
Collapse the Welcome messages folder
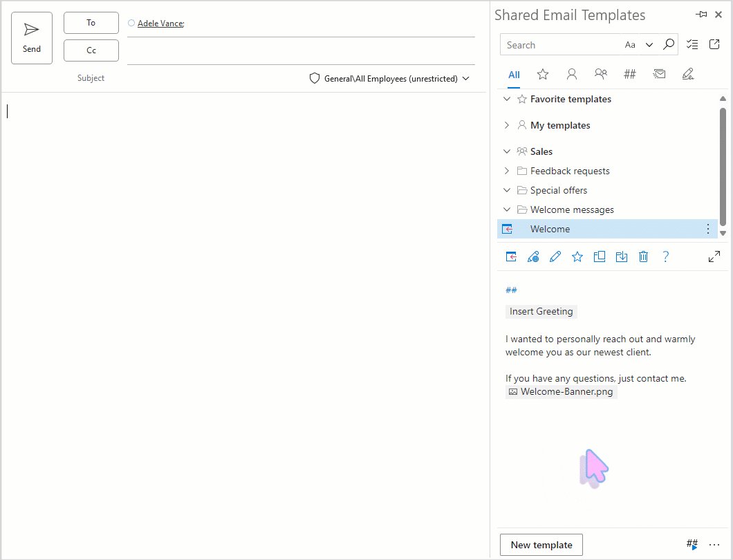(507, 210)
